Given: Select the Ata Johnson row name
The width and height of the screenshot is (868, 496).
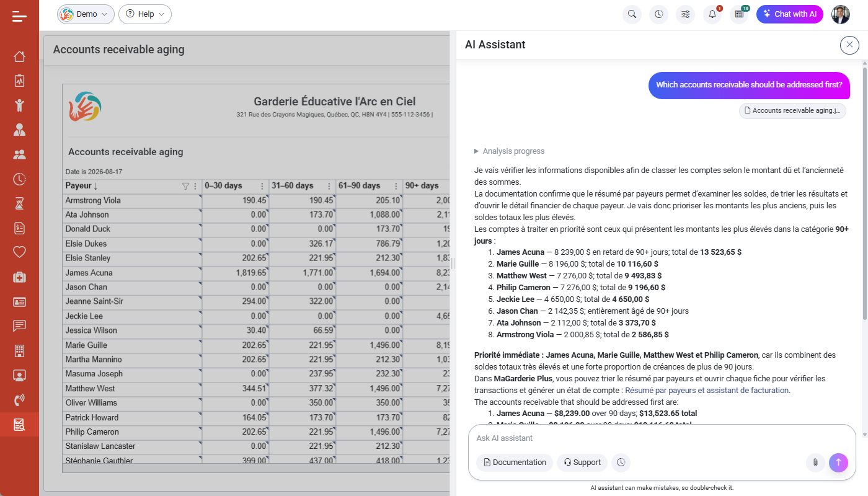Looking at the screenshot, I should [x=86, y=215].
